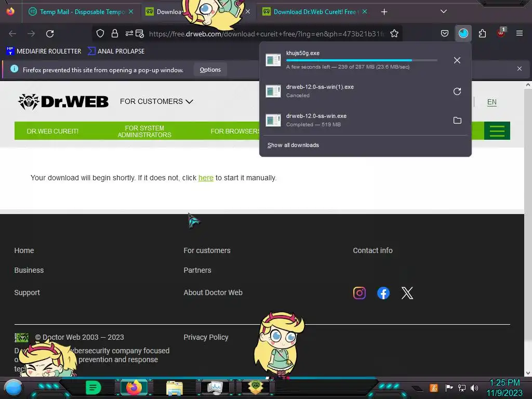Open pop-up blocker Options menu
This screenshot has width=532, height=399.
pyautogui.click(x=210, y=70)
